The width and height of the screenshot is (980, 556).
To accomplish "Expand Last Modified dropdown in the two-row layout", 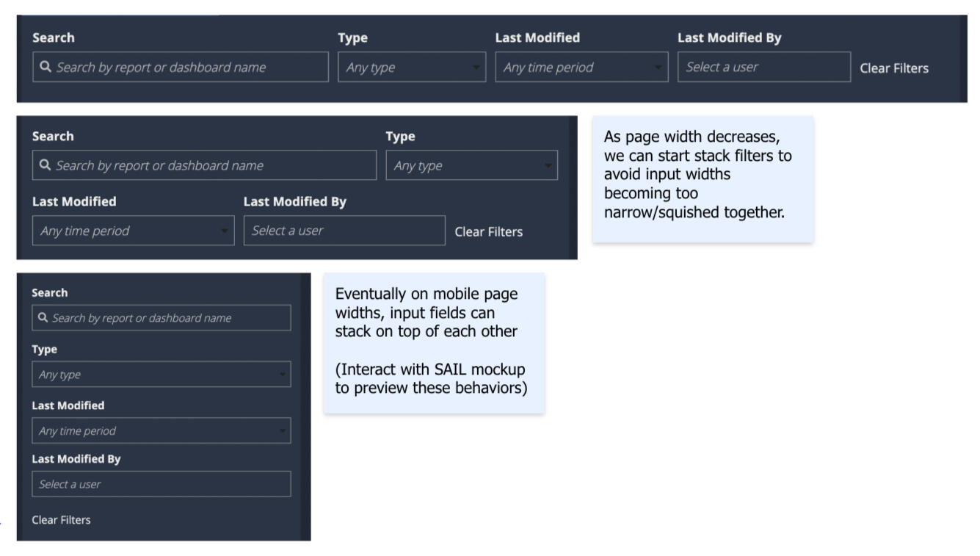I will coord(133,231).
